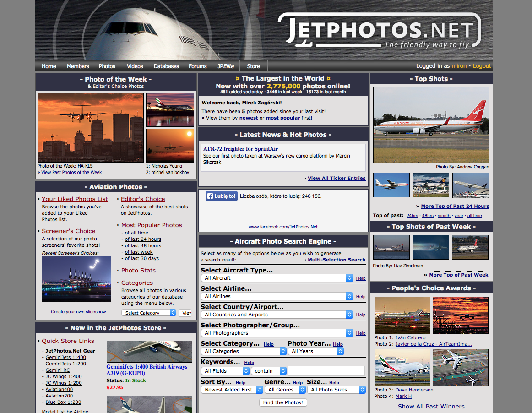This screenshot has height=413, width=532.
Task: View most popular of last 48 hours
Action: click(x=143, y=246)
